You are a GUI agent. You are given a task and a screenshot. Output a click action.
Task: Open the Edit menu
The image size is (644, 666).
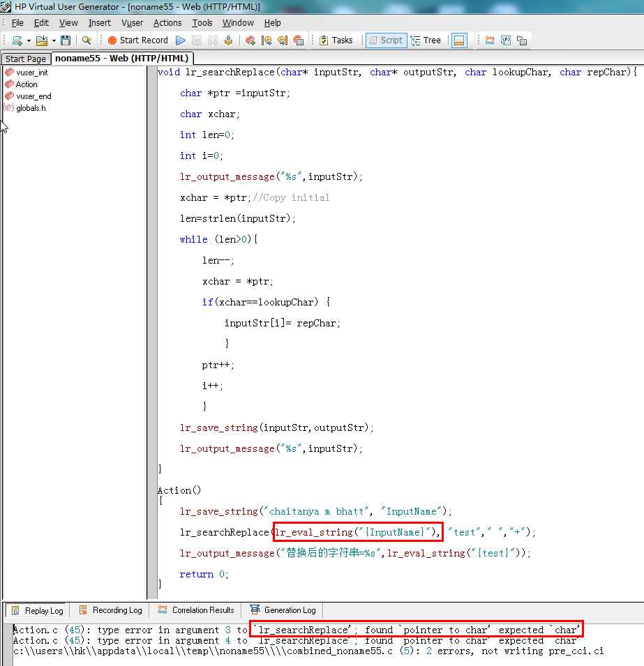pyautogui.click(x=41, y=23)
